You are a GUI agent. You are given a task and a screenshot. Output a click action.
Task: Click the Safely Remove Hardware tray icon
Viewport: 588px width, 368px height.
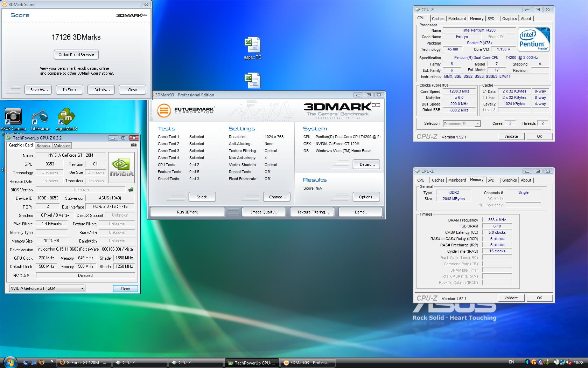(x=546, y=362)
